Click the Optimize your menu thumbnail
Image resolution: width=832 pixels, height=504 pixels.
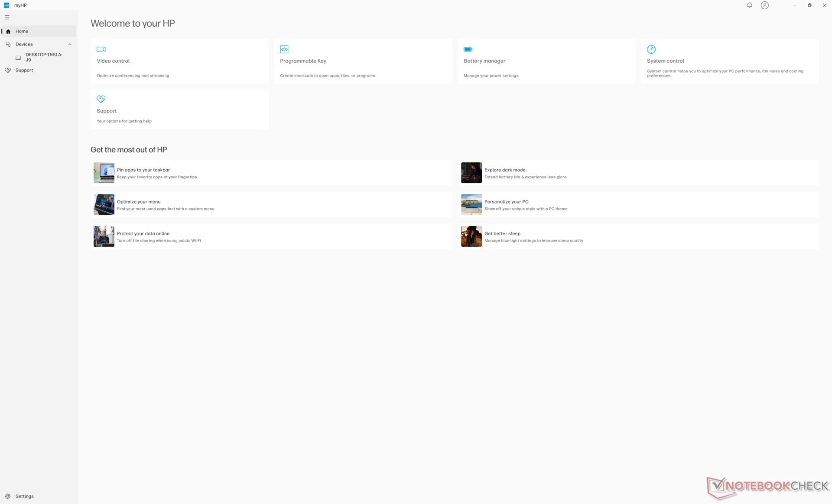click(104, 204)
